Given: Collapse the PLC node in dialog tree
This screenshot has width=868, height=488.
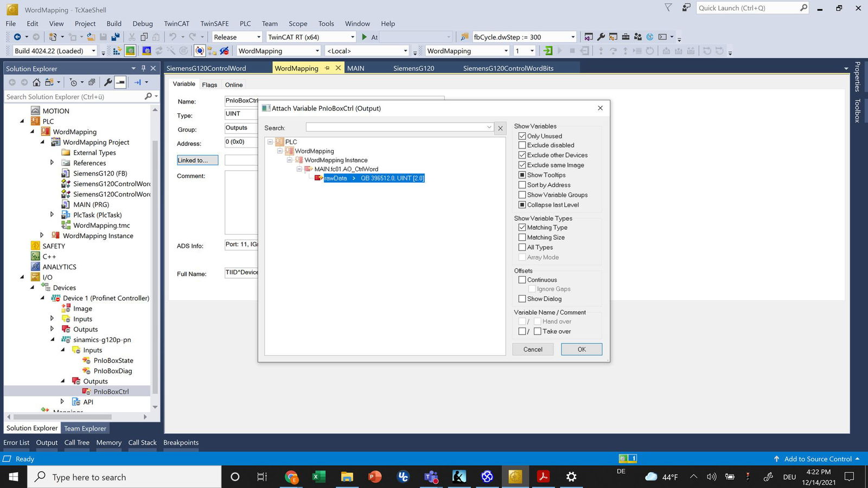Looking at the screenshot, I should (x=270, y=142).
